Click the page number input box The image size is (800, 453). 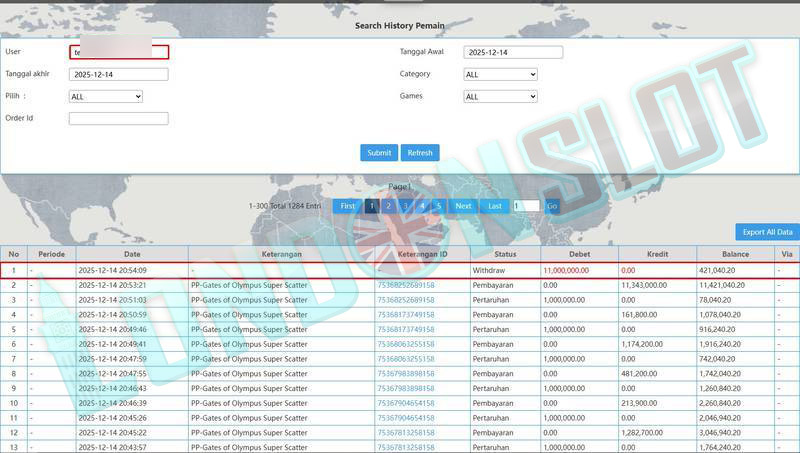(526, 206)
